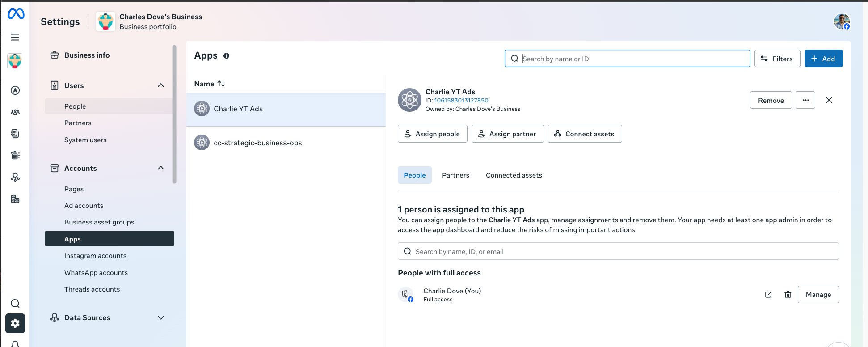This screenshot has width=868, height=347.
Task: Remove Charlie Dove with the trash icon
Action: pyautogui.click(x=788, y=295)
